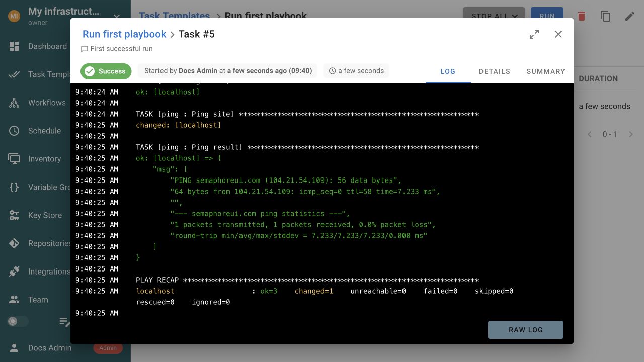The image size is (644, 362).
Task: Click the Team people icon
Action: coord(14,300)
